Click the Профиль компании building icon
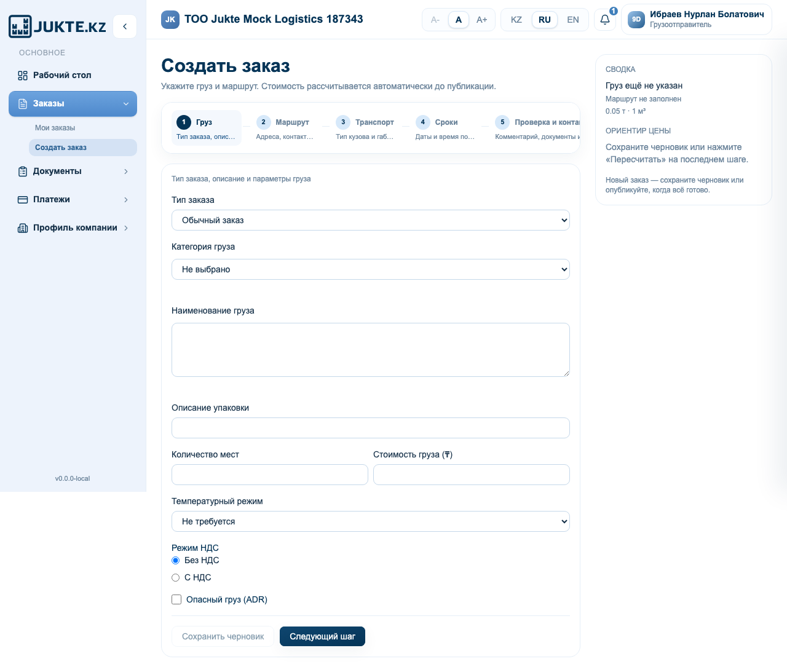Image resolution: width=787 pixels, height=672 pixels. pos(23,228)
